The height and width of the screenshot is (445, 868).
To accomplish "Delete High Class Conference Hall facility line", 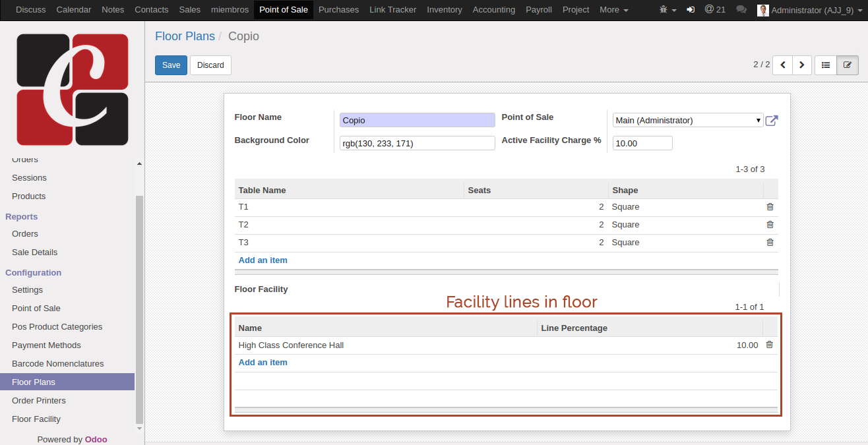I will pyautogui.click(x=769, y=345).
